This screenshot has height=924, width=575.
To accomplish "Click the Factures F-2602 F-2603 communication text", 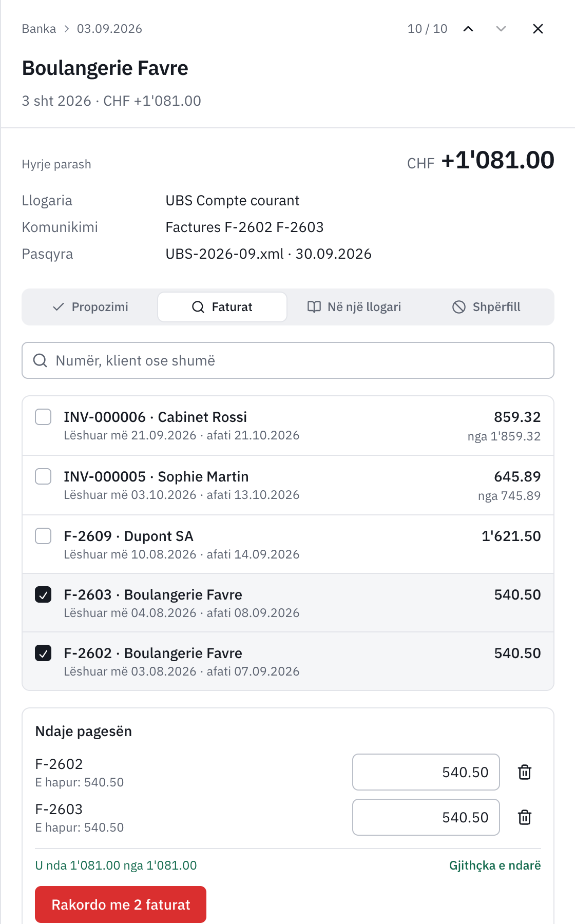I will coord(244,227).
